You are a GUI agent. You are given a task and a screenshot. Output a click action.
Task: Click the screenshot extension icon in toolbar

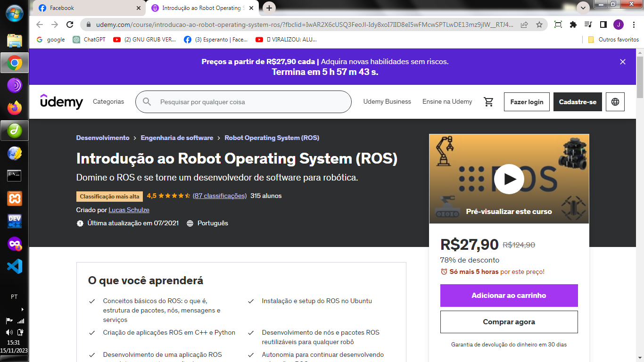pos(558,25)
